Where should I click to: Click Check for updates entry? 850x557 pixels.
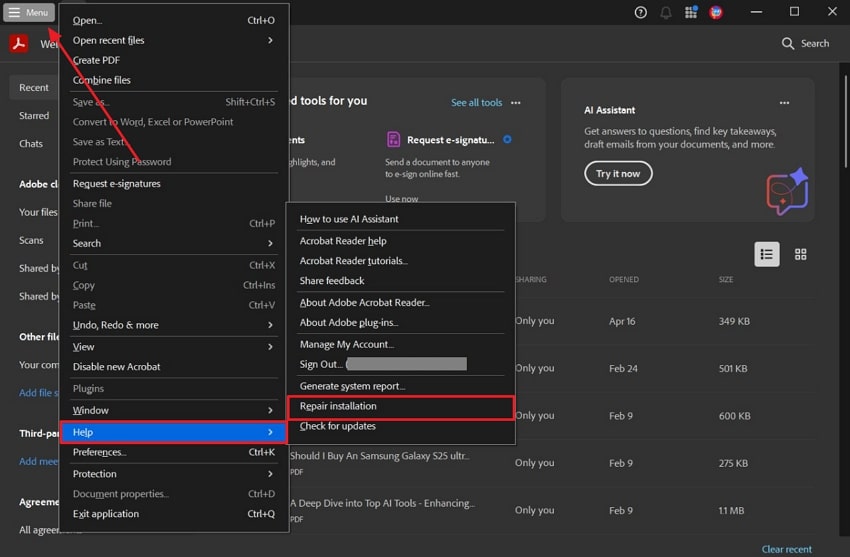click(x=401, y=426)
